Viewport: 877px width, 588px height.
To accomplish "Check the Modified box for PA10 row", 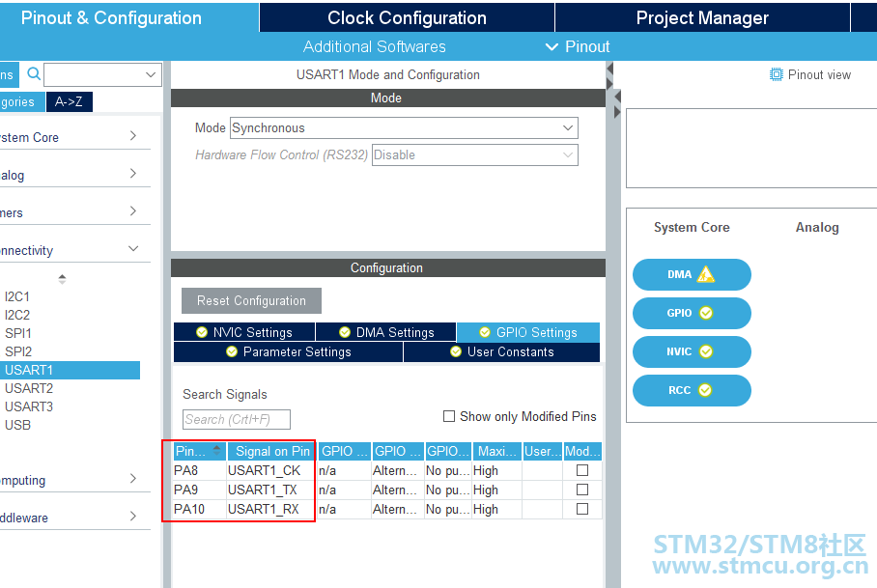I will click(x=582, y=509).
